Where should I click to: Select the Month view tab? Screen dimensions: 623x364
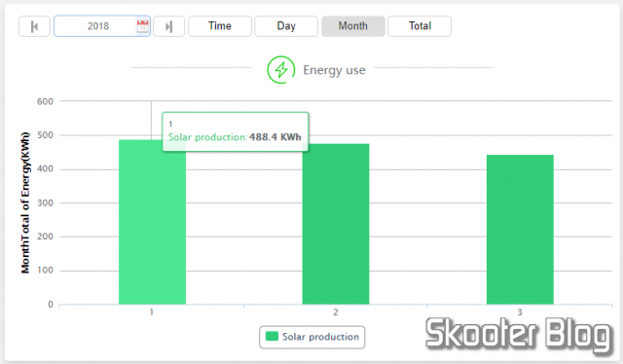click(x=352, y=26)
